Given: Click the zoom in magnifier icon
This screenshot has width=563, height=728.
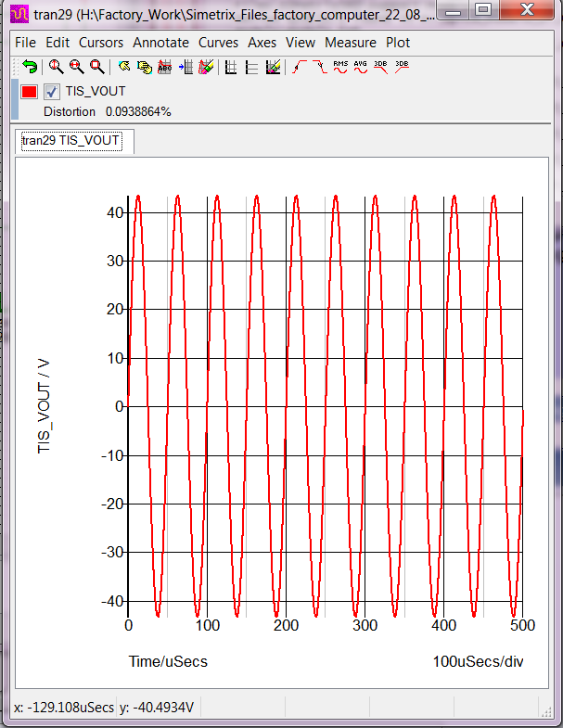Looking at the screenshot, I should 57,67.
